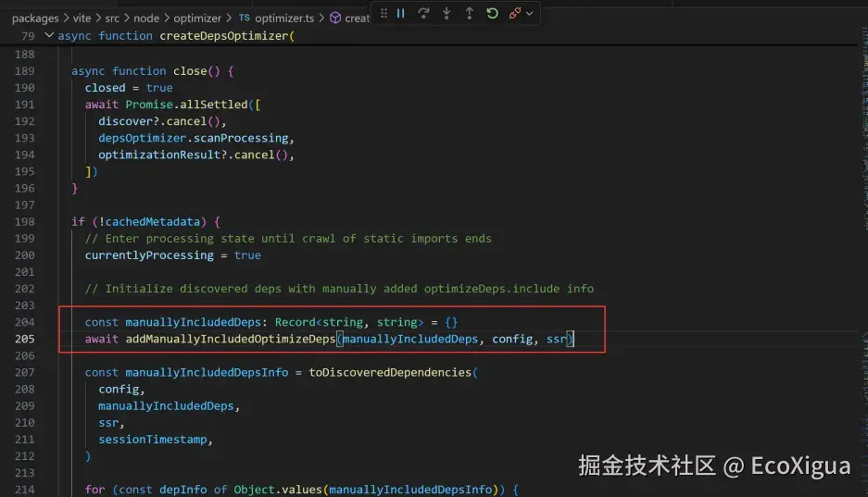Click 'Promise.allSettled' on line 191
Viewport: 868px width, 497px height.
click(186, 105)
